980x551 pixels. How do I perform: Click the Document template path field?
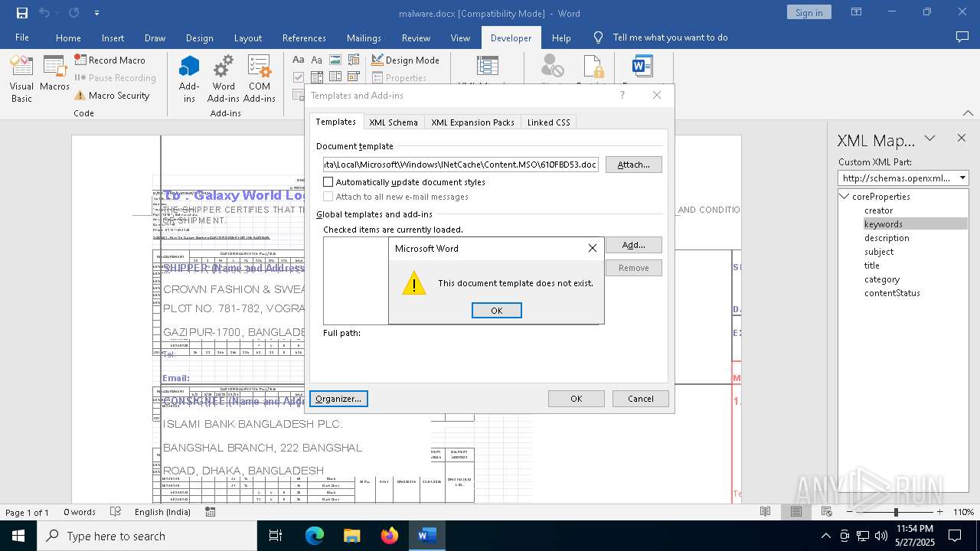pos(461,165)
